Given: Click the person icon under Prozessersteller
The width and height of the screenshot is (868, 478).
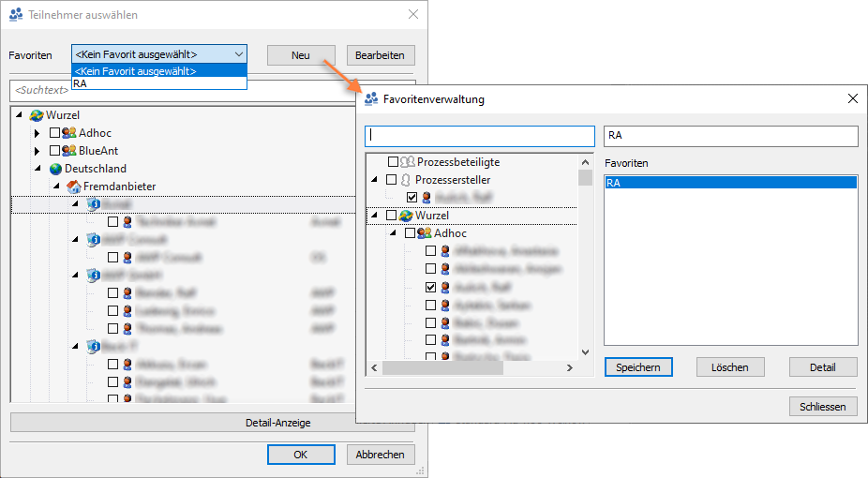Looking at the screenshot, I should (427, 198).
